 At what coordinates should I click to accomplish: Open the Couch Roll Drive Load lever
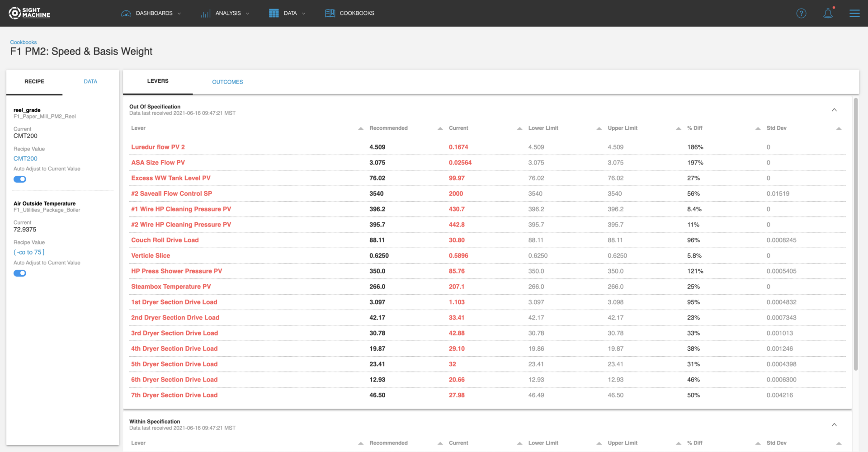(165, 240)
